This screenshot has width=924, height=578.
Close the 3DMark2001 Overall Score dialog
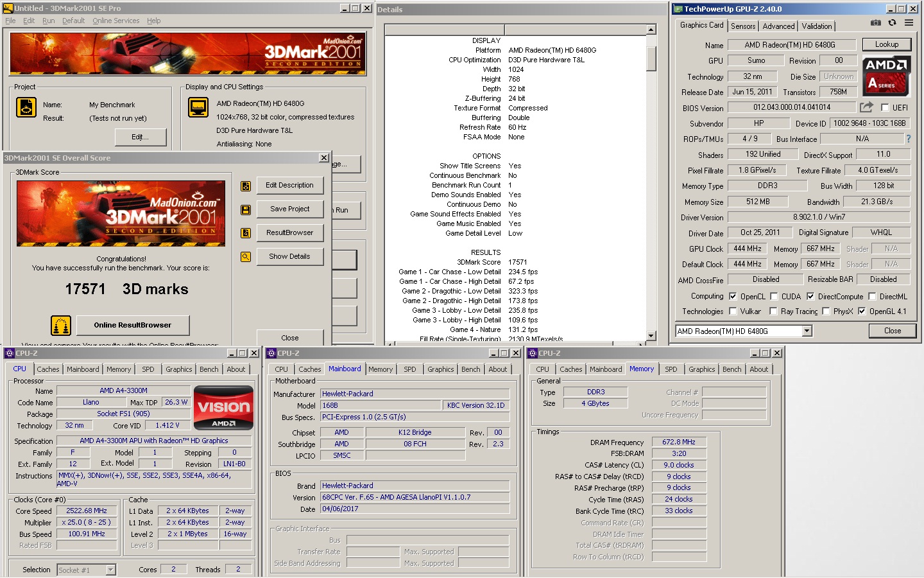tap(324, 158)
